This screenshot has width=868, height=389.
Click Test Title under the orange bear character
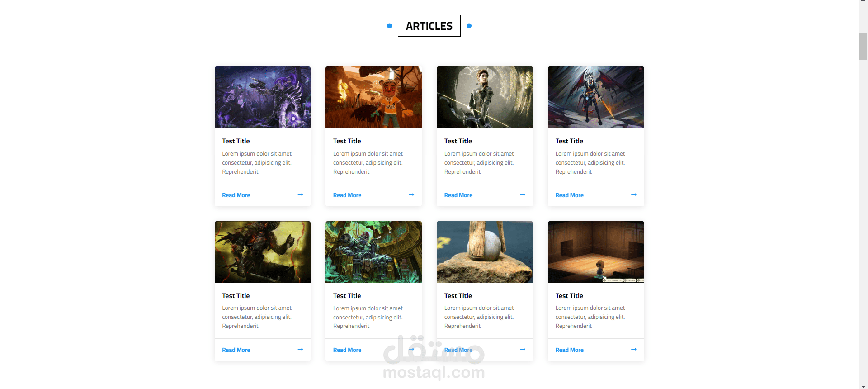(x=347, y=141)
